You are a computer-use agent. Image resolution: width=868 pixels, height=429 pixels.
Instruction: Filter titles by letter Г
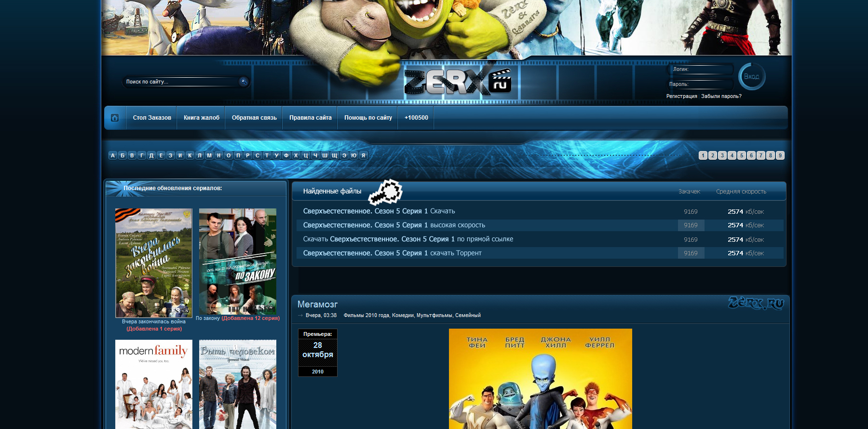pos(142,155)
